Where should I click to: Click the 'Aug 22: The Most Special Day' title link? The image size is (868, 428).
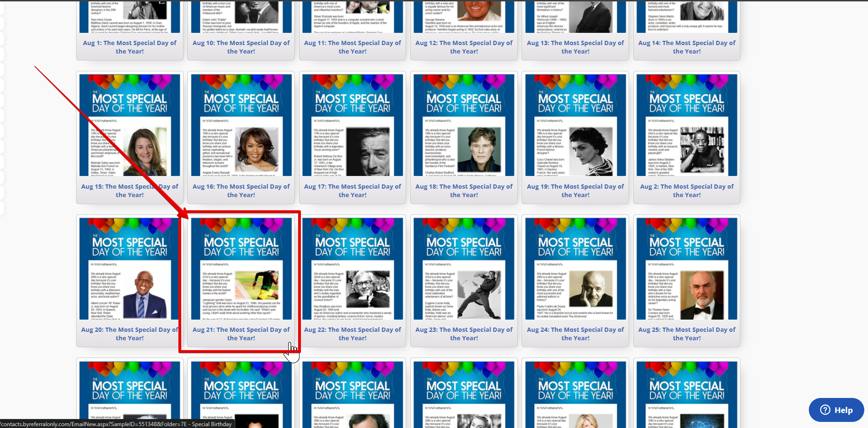353,334
